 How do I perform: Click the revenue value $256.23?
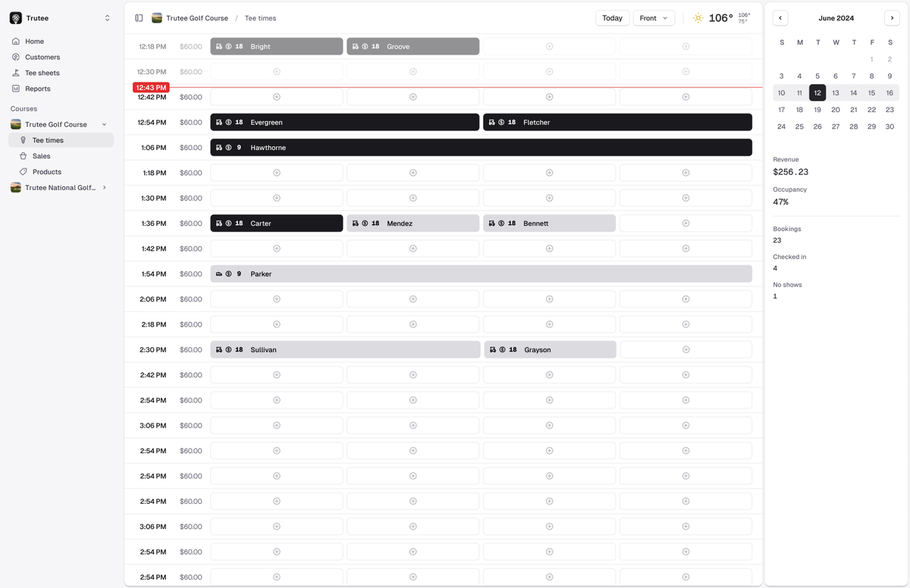point(790,172)
